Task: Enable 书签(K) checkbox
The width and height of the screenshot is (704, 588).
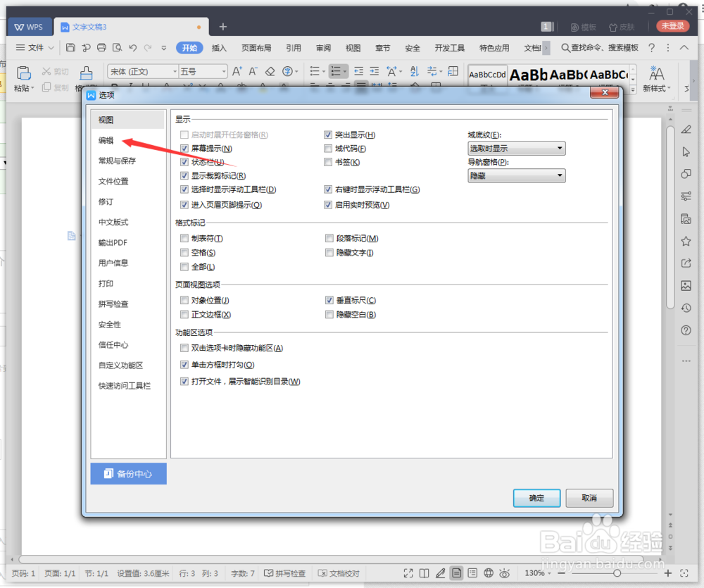Action: [328, 162]
